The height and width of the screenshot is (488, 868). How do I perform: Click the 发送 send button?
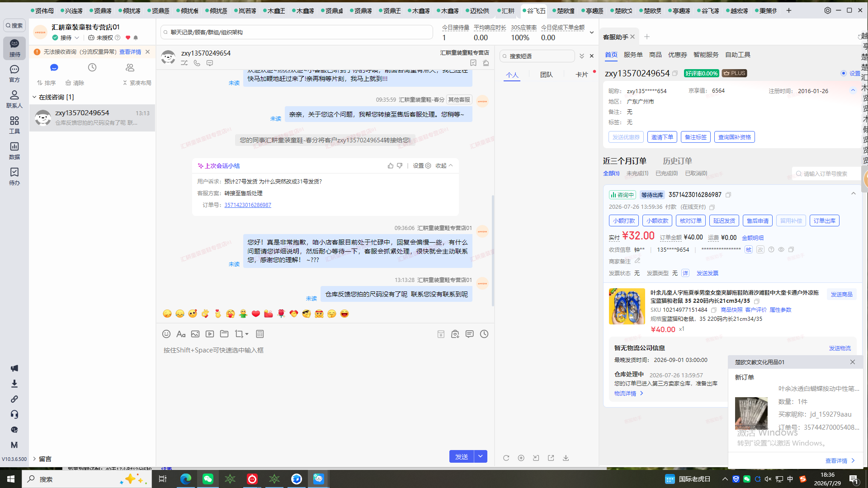tap(462, 456)
